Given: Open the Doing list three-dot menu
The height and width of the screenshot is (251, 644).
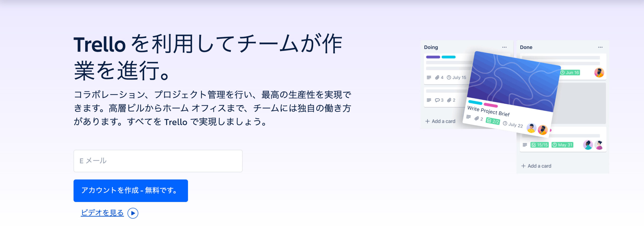Looking at the screenshot, I should point(504,47).
